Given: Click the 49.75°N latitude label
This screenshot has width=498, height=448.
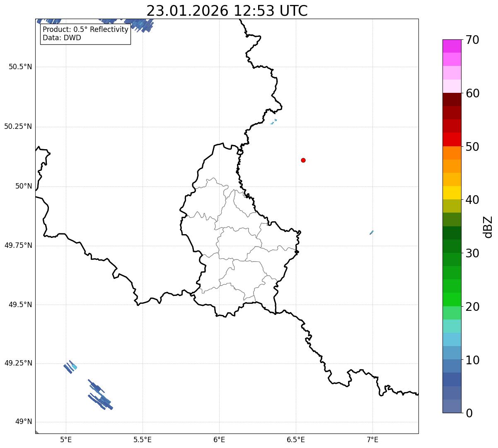Looking at the screenshot, I should pyautogui.click(x=18, y=245).
